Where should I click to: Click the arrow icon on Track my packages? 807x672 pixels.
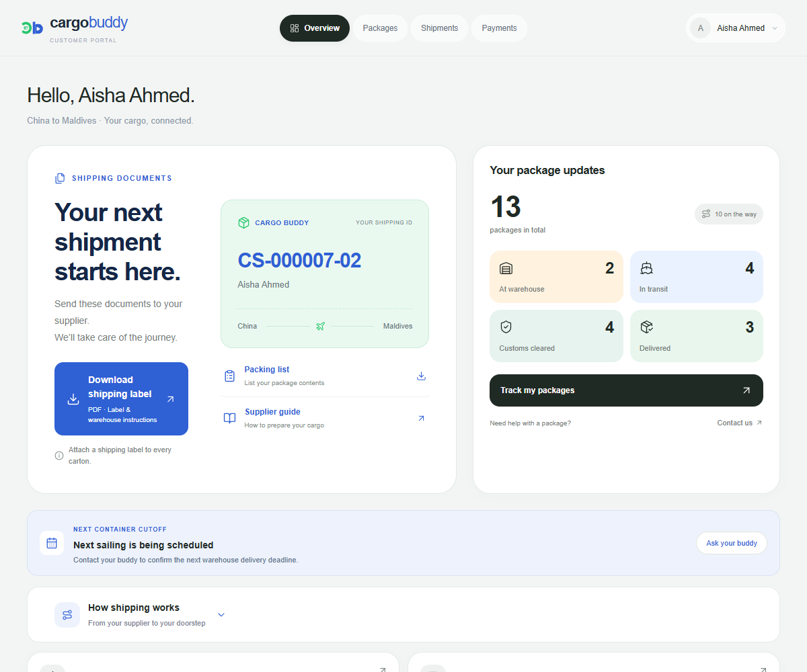tap(746, 390)
